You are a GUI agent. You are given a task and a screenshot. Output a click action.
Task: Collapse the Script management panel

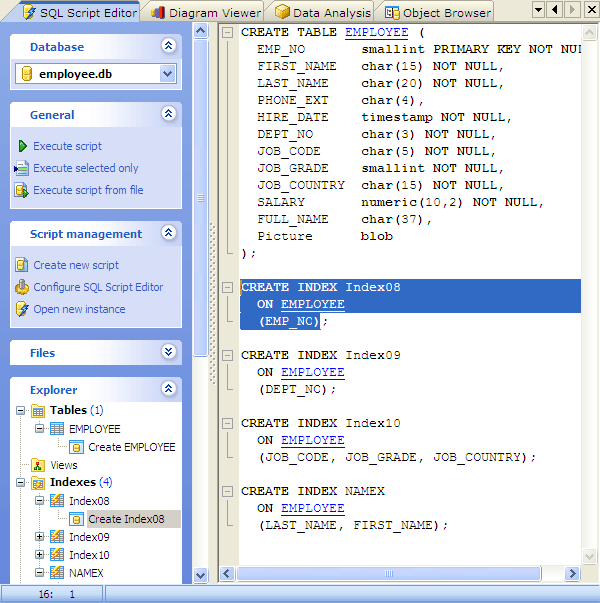pos(168,233)
